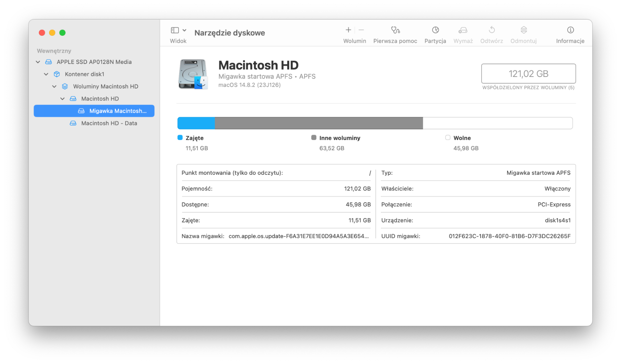Collapse the APPLE SSD AP0128N Media chevron

tap(38, 62)
